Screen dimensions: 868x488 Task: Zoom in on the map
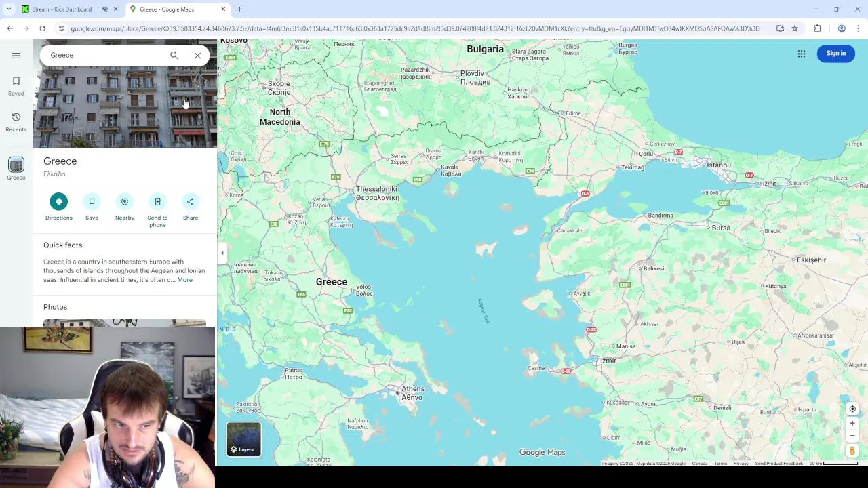[x=852, y=424]
